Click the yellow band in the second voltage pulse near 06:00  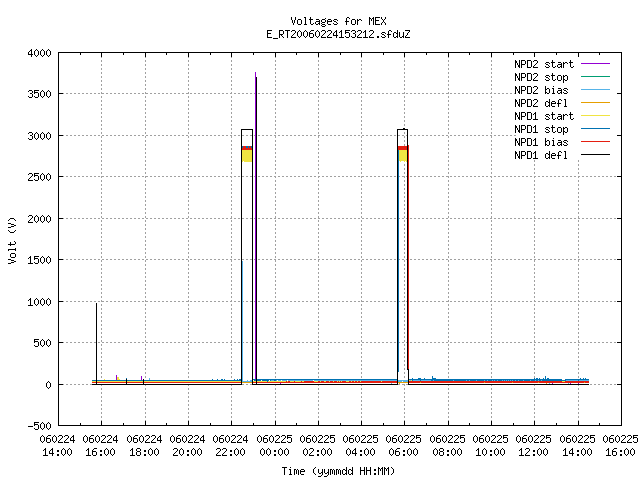click(x=403, y=156)
